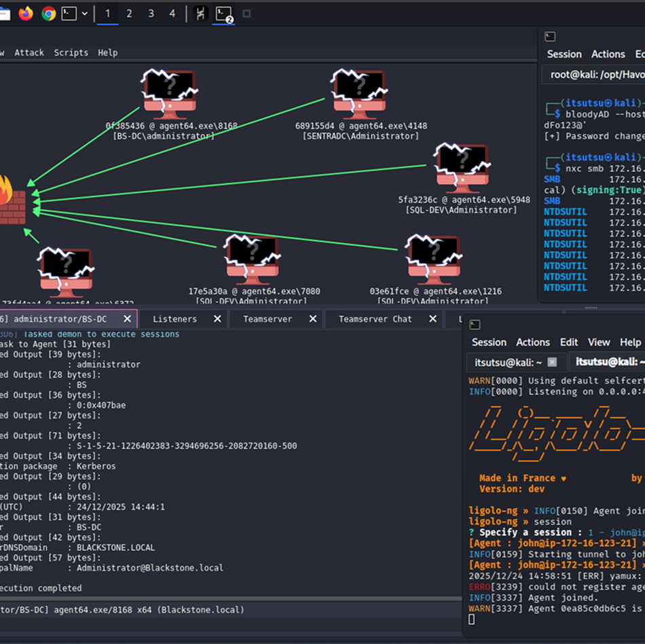This screenshot has height=644, width=645.
Task: Open the terminal launcher in the panel
Action: pos(69,14)
